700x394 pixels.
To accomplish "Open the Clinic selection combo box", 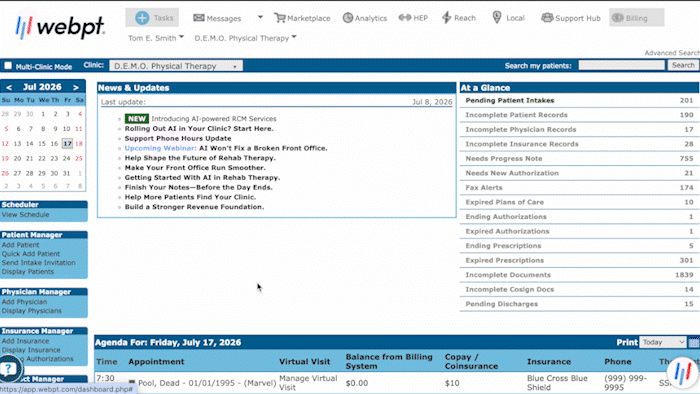I will coord(176,66).
